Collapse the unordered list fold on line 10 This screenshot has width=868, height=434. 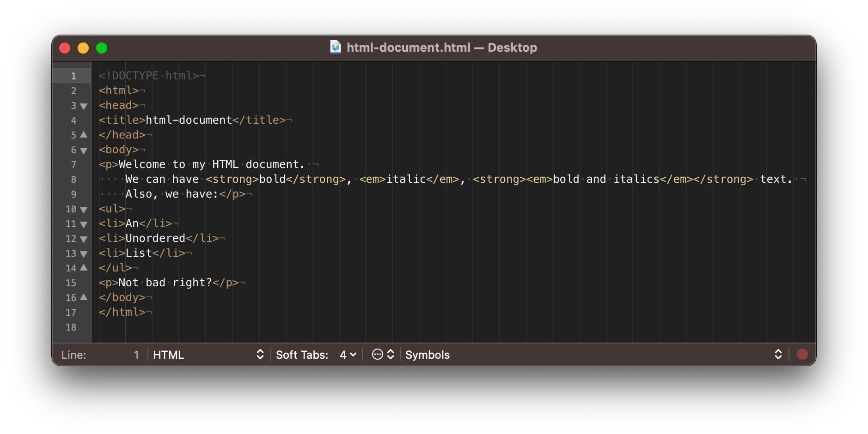(84, 210)
